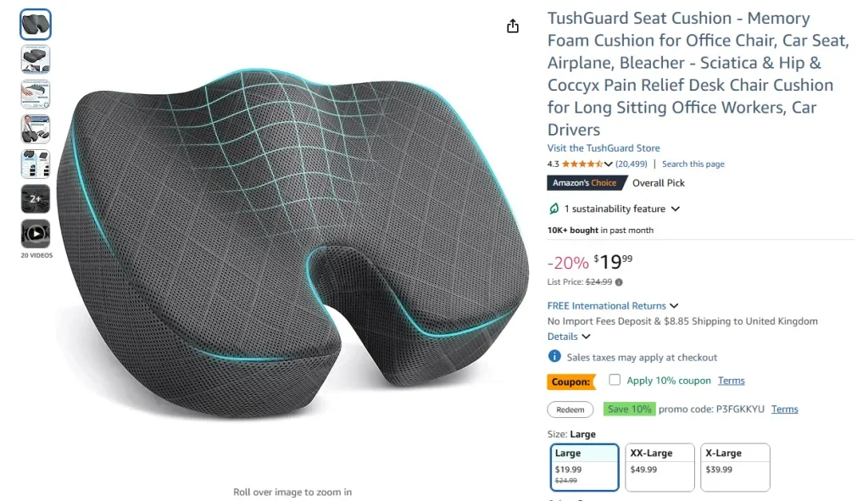This screenshot has width=868, height=501.
Task: Open the 2+ extra images tile
Action: [x=35, y=198]
